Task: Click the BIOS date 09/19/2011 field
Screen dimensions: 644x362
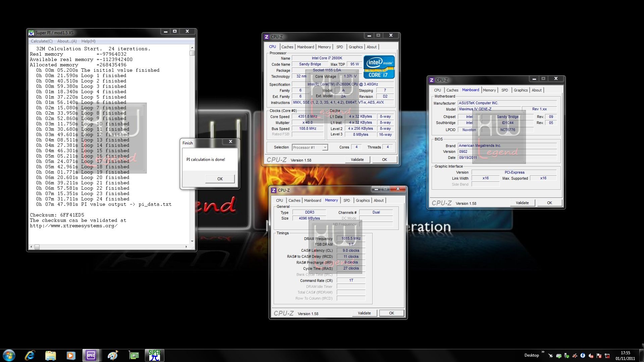Action: pyautogui.click(x=507, y=158)
